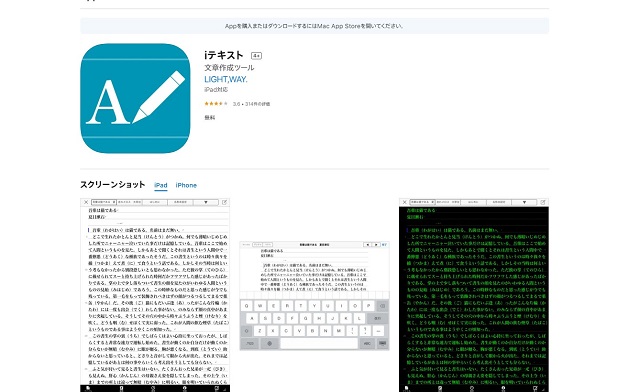Click the 314件の評価 ratings count
Viewport: 640px width, 392px height.
(258, 104)
